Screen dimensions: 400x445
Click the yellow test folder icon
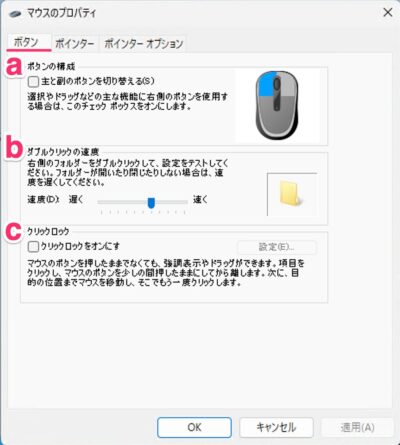pyautogui.click(x=291, y=193)
